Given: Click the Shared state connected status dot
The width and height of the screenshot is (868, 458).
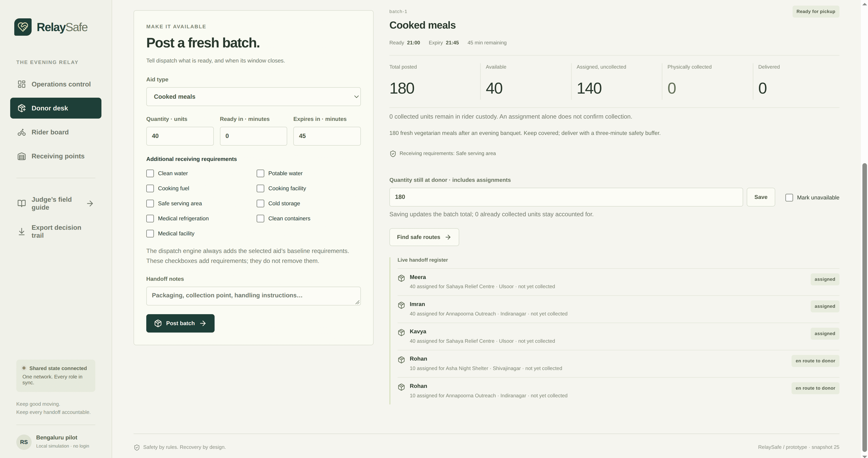Looking at the screenshot, I should click(x=24, y=368).
